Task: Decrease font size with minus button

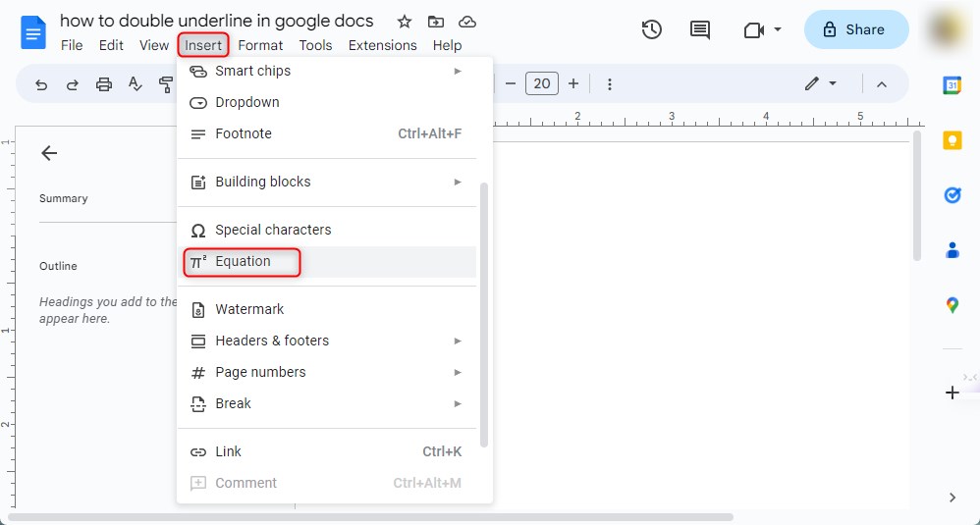Action: click(x=510, y=83)
